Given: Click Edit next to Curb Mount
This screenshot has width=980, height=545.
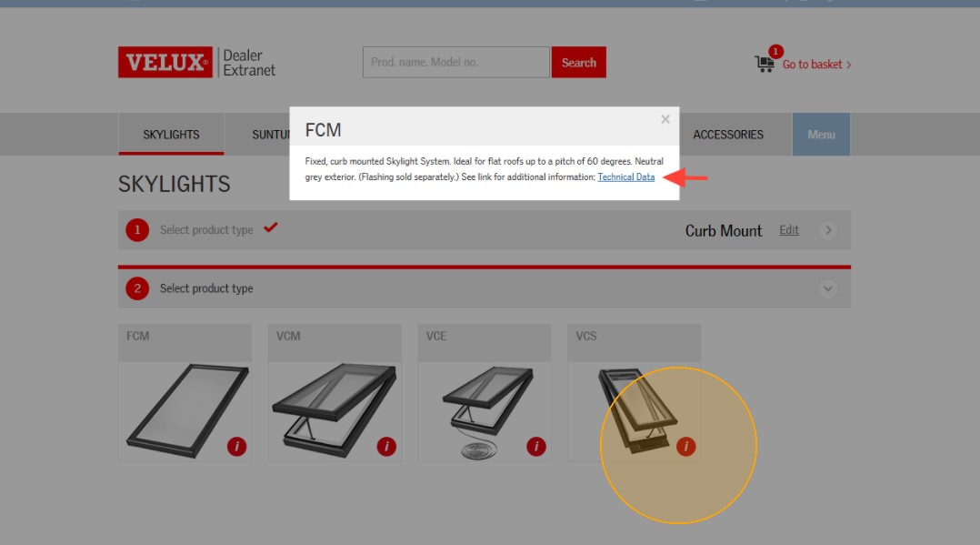Looking at the screenshot, I should tap(789, 229).
